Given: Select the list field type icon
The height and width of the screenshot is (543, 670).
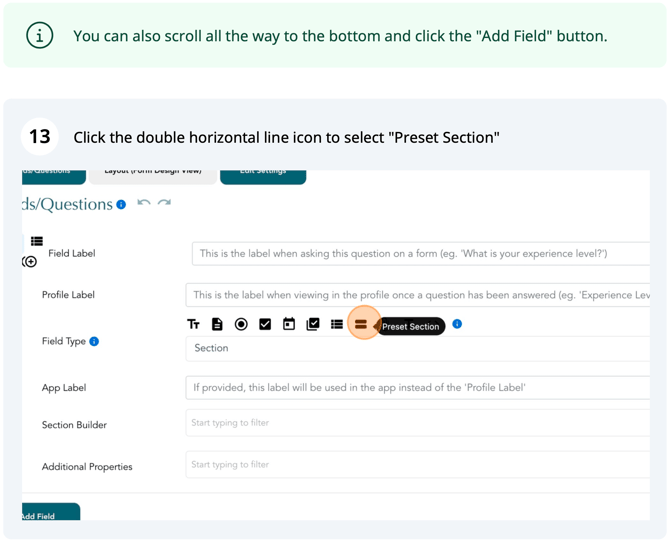Looking at the screenshot, I should click(x=337, y=324).
